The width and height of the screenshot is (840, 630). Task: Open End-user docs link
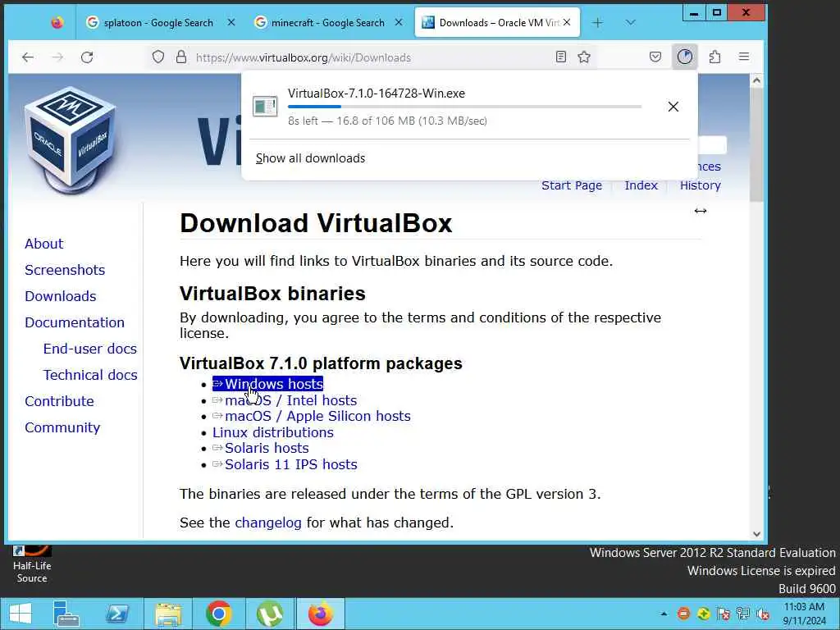click(x=90, y=349)
